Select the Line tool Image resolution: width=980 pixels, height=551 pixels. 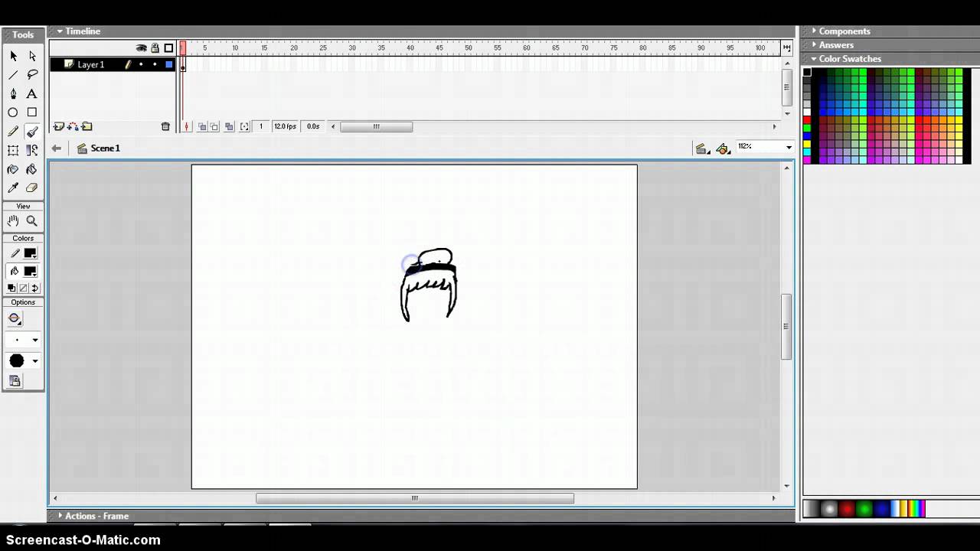click(13, 75)
